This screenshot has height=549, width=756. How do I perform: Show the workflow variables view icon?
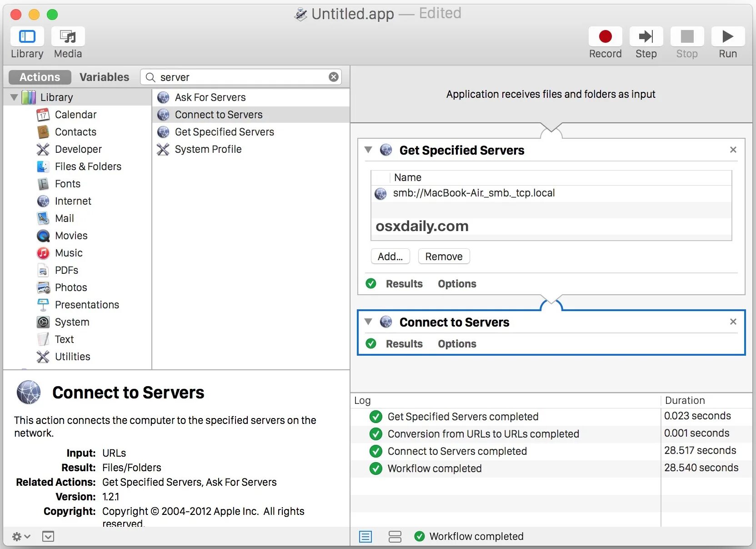click(395, 537)
